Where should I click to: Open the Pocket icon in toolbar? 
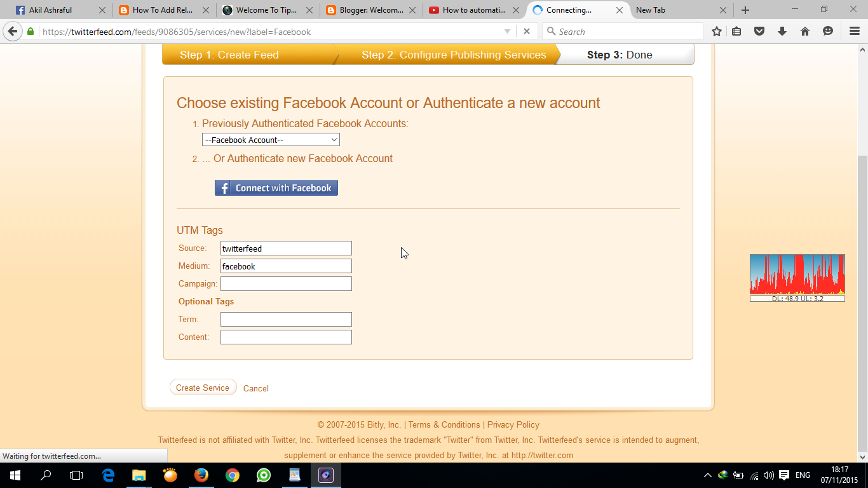click(x=759, y=31)
